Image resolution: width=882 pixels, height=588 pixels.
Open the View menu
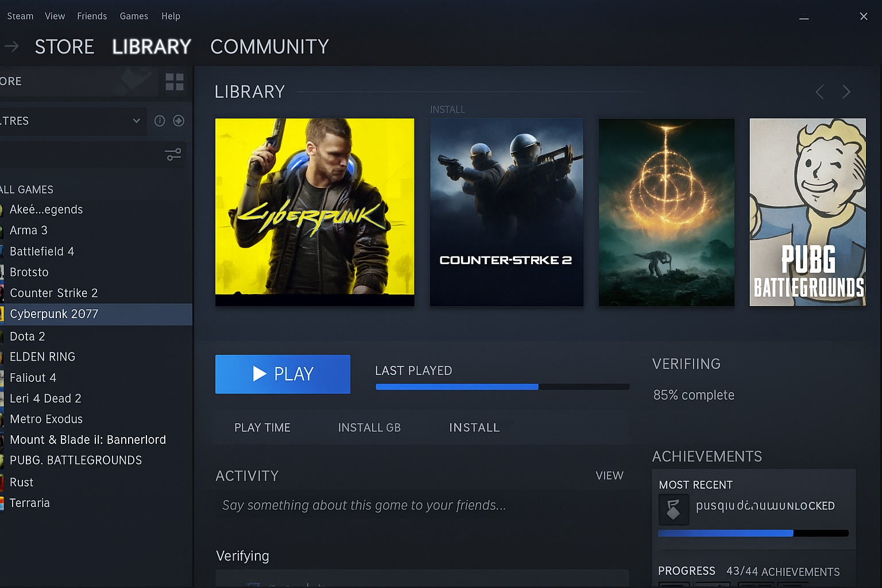(x=55, y=16)
